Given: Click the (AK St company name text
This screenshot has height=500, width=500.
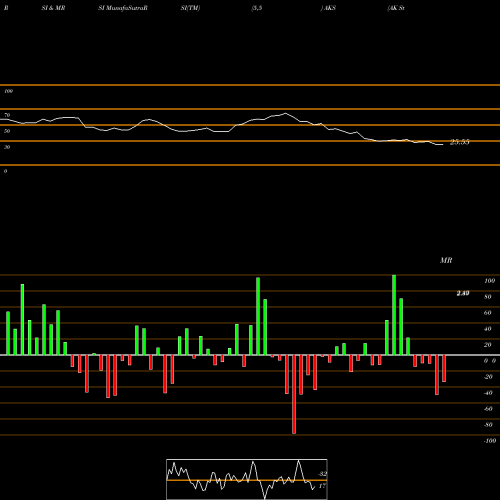Looking at the screenshot, I should coord(396,8).
